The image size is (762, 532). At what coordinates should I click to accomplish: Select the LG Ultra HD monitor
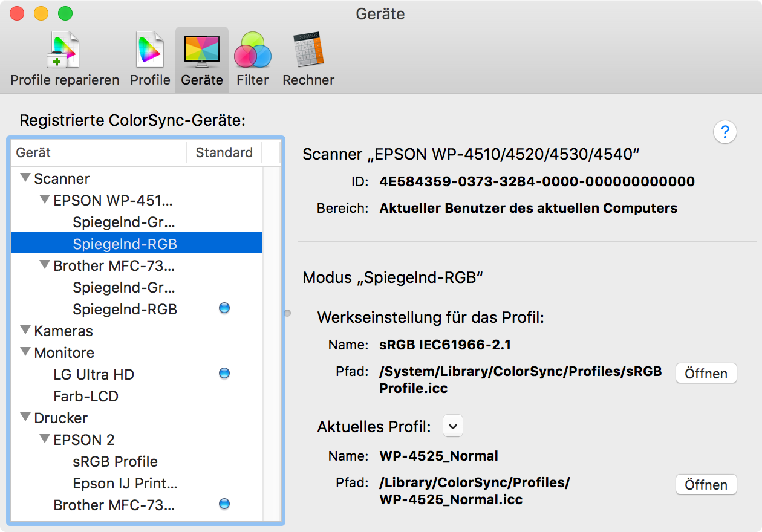137,374
